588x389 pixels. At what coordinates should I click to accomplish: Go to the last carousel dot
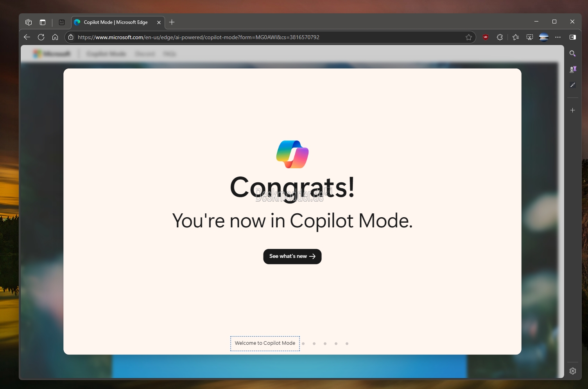point(347,344)
